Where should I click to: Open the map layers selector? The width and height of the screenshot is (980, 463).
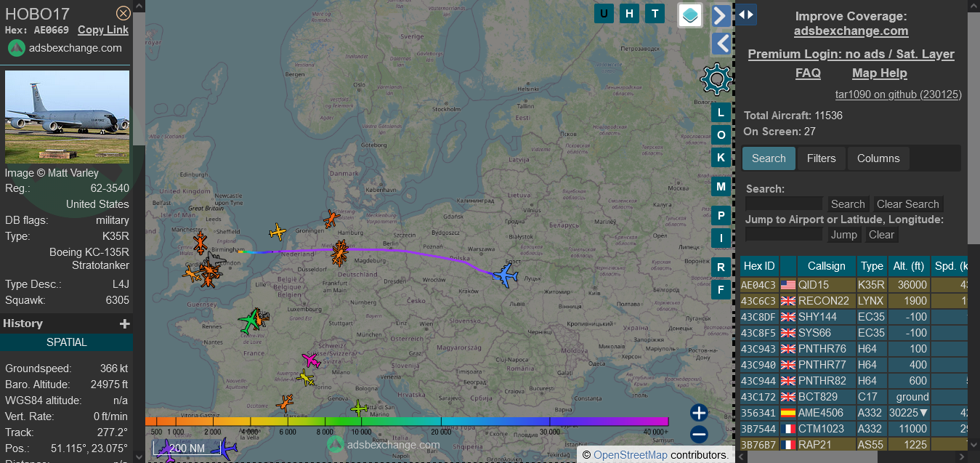[690, 15]
